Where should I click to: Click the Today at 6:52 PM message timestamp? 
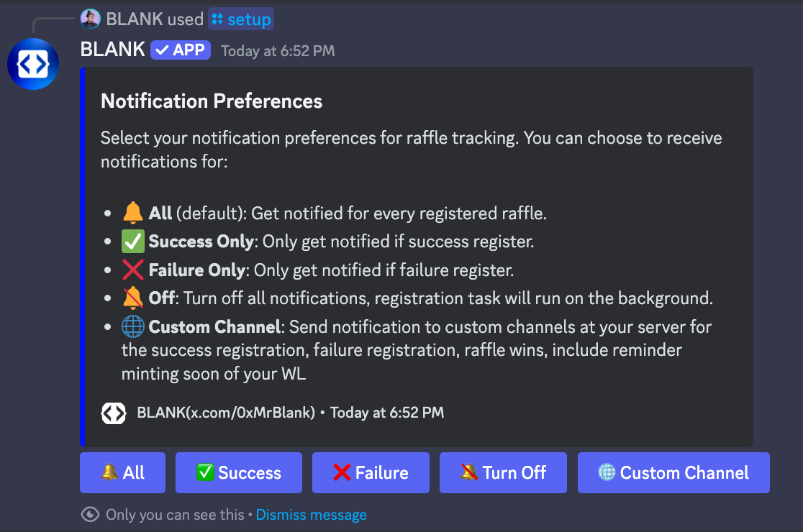tap(278, 50)
